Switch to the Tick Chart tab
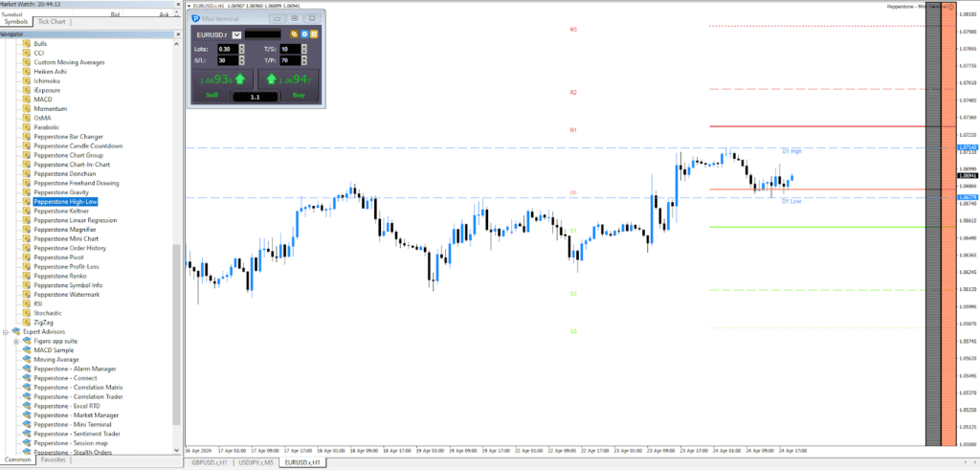The height and width of the screenshot is (470, 980). tap(52, 22)
